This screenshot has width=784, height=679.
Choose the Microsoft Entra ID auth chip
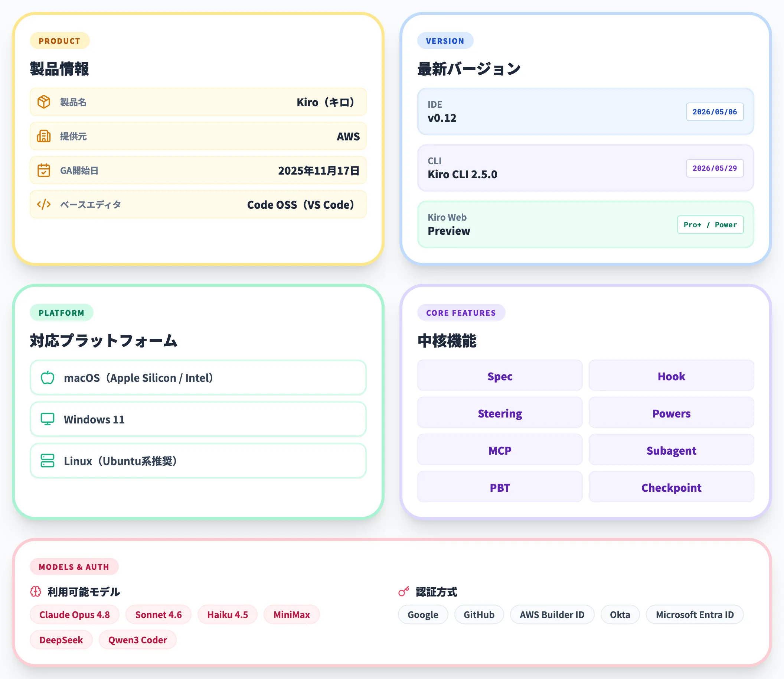(x=695, y=615)
